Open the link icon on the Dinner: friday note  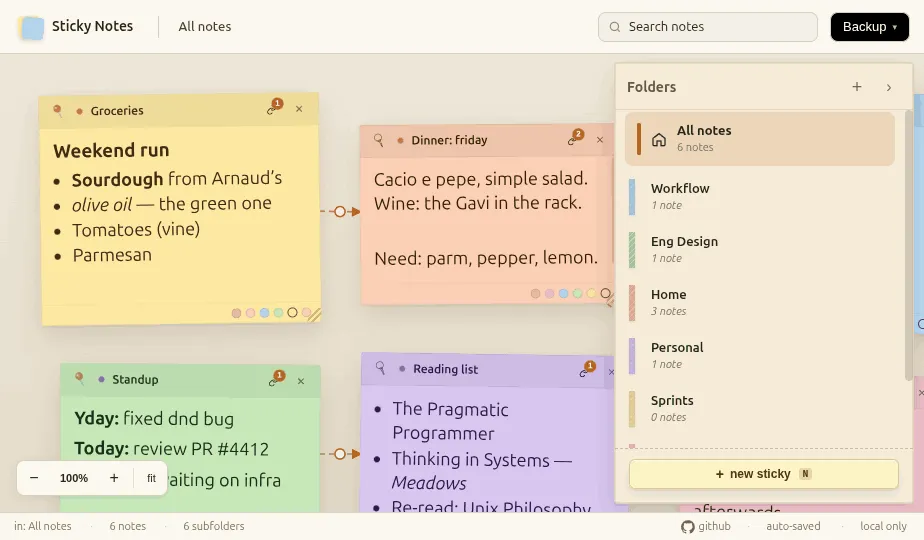[573, 139]
